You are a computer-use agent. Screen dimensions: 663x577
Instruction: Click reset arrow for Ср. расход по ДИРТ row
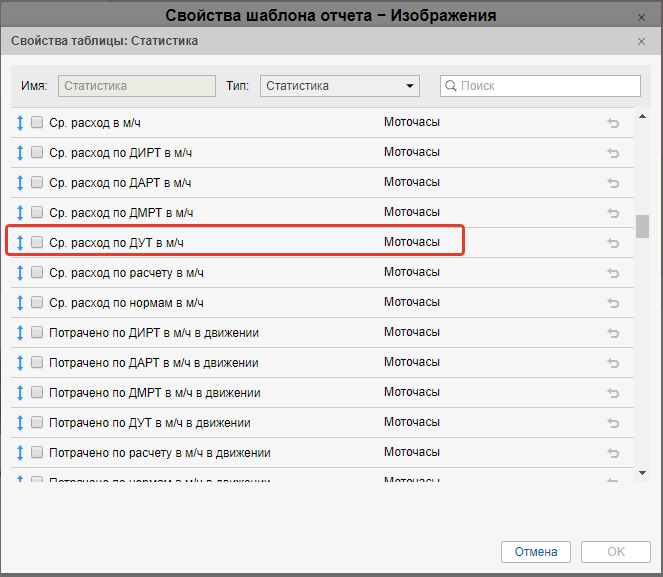coord(613,153)
